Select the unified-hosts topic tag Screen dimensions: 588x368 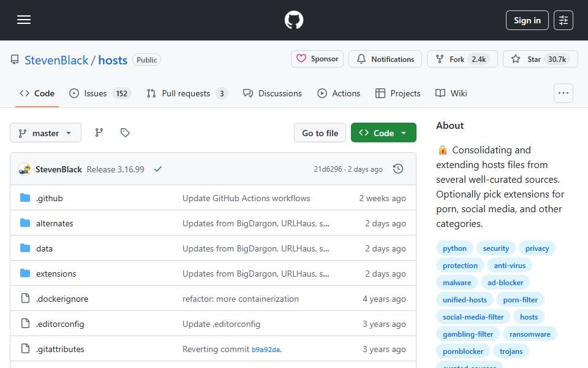click(465, 300)
